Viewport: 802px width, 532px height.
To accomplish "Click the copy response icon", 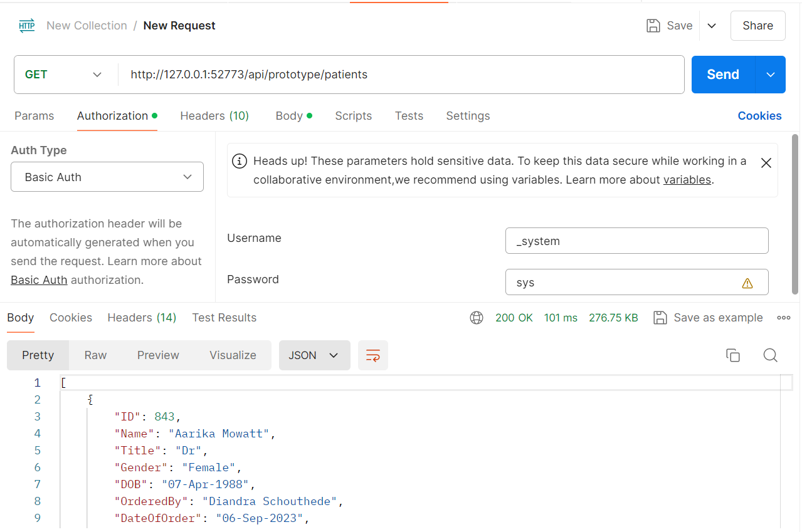I will [x=732, y=355].
